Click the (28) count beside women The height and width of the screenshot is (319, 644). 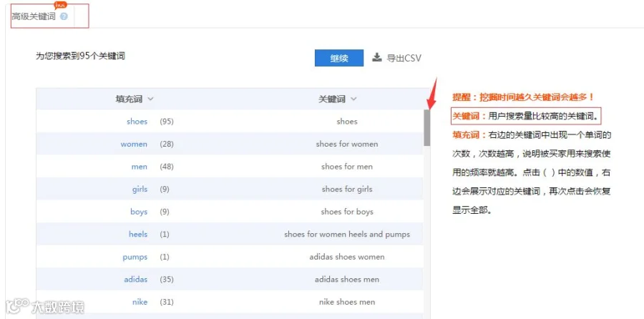coord(167,144)
